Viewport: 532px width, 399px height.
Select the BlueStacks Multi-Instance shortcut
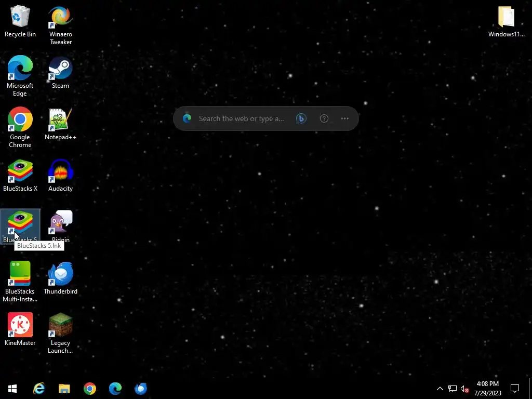[x=20, y=282]
